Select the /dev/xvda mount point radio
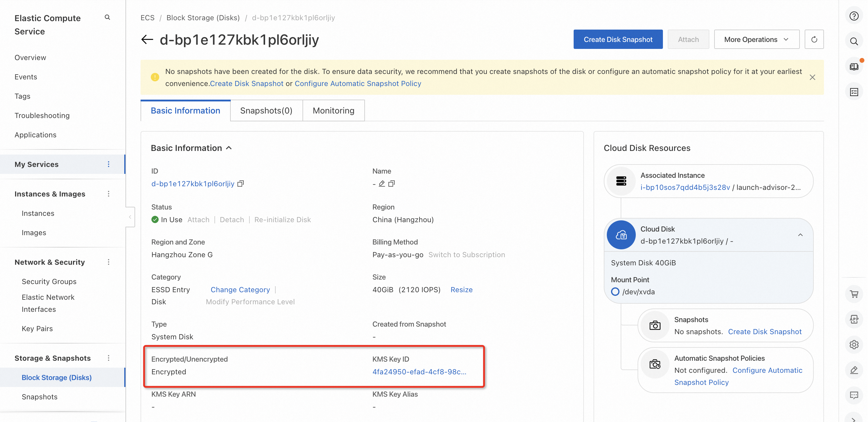 pyautogui.click(x=615, y=292)
